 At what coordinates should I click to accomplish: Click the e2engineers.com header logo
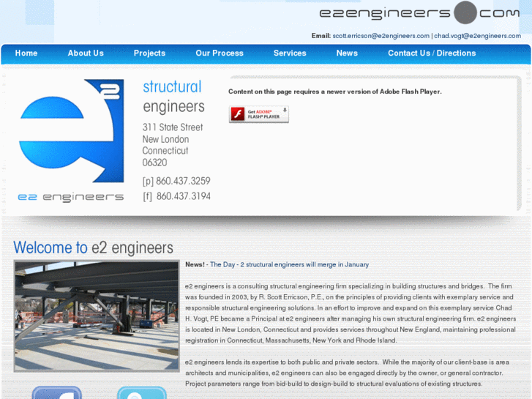(x=419, y=13)
